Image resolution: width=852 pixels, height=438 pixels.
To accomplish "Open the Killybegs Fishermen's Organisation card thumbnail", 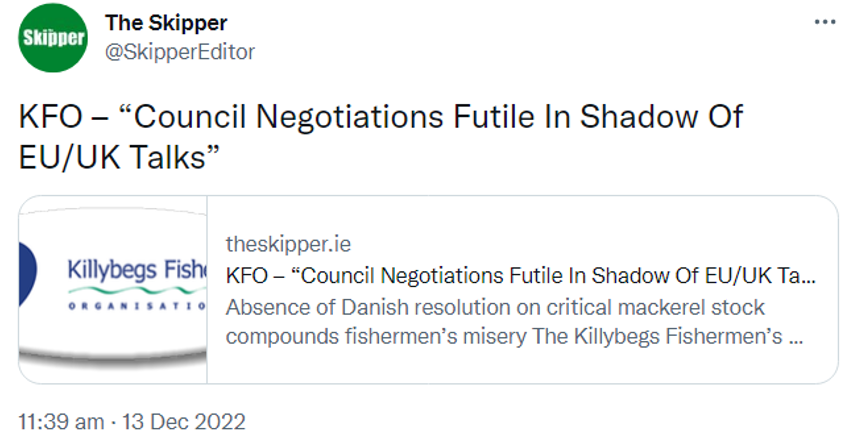I will [x=113, y=289].
